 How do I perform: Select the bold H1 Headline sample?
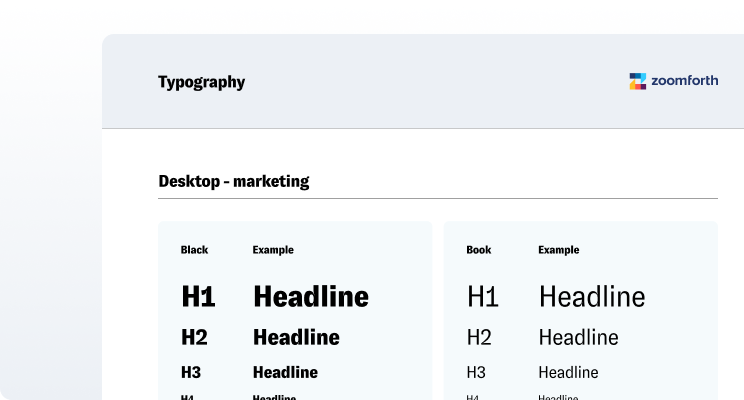pyautogui.click(x=310, y=296)
